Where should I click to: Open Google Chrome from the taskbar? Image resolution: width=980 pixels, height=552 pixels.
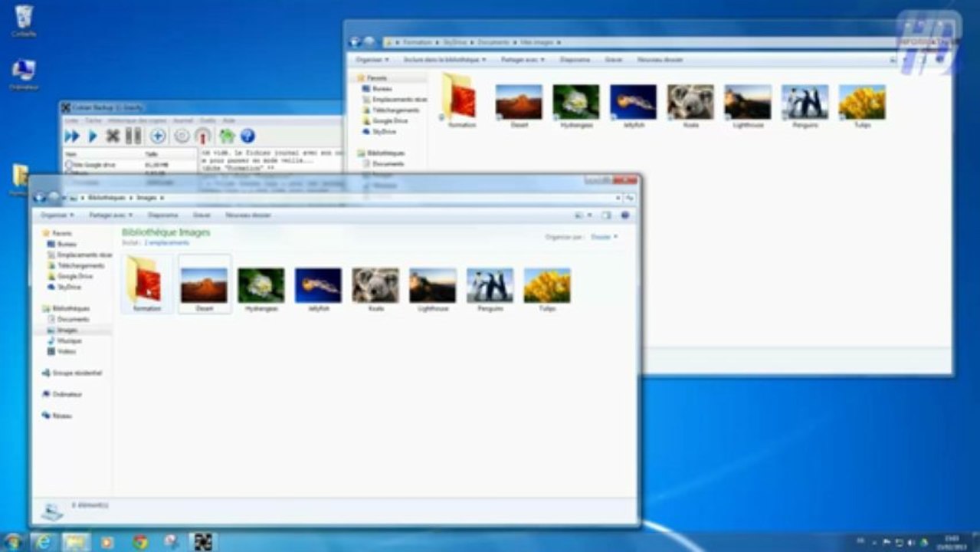[139, 542]
